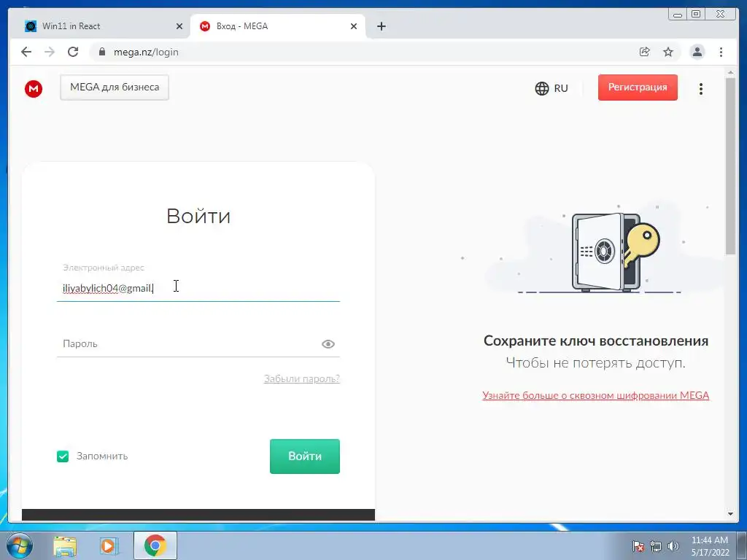Screen dimensions: 747x560
Task: Uncheck the Запомнить checkbox
Action: [63, 456]
